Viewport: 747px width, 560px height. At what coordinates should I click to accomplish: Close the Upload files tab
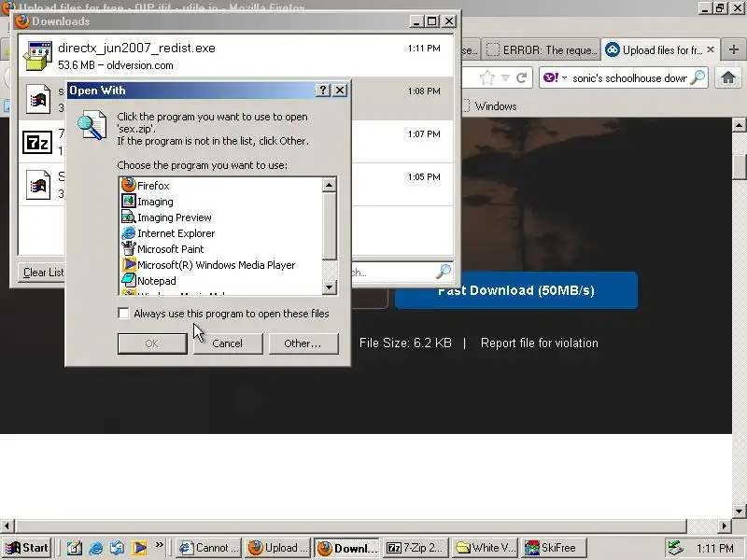(x=711, y=49)
